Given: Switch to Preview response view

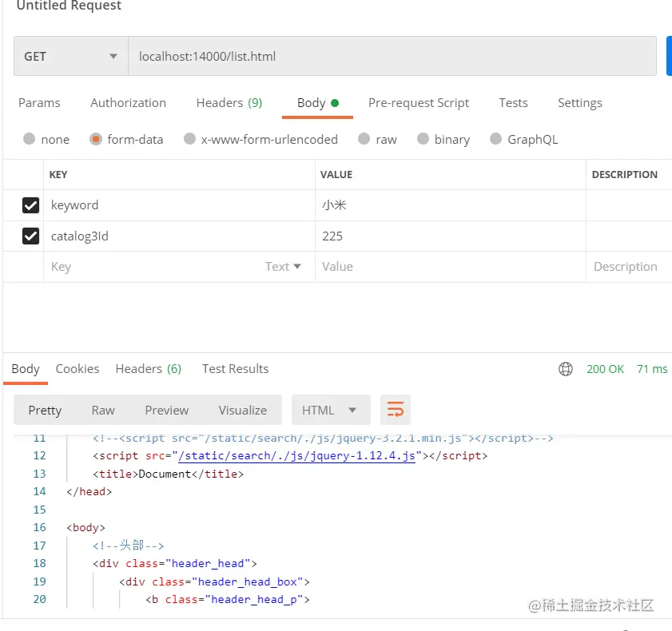Looking at the screenshot, I should (x=167, y=411).
